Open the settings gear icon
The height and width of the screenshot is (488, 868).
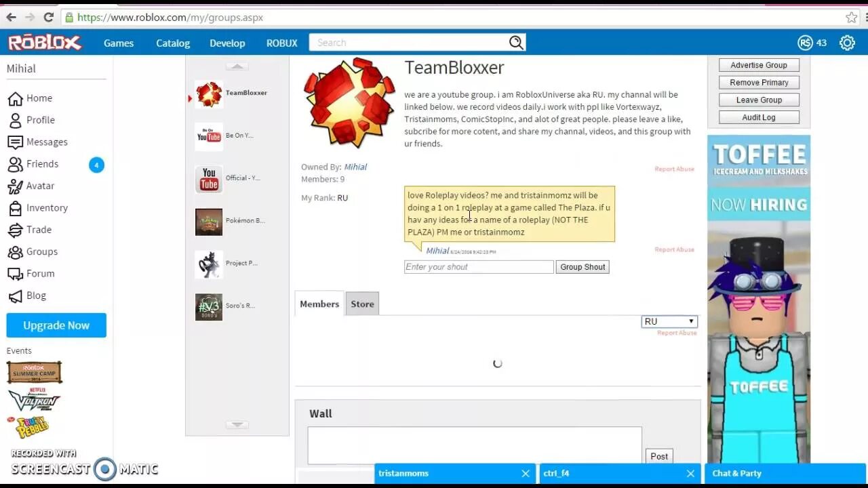pyautogui.click(x=847, y=43)
